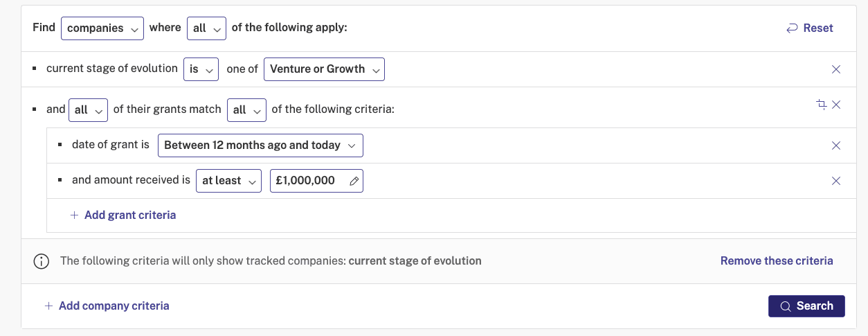Click the crop icon beside grants criteria
The height and width of the screenshot is (336, 868).
[822, 104]
